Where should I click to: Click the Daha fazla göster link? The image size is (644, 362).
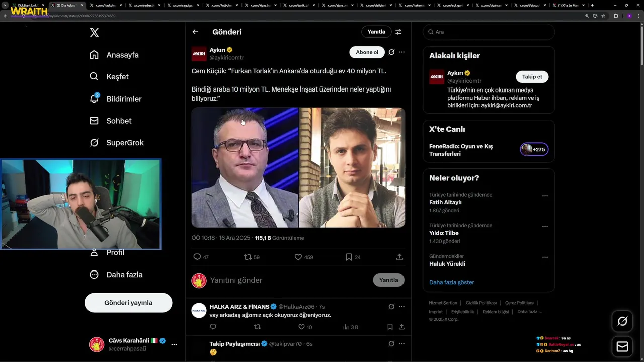coord(451,282)
